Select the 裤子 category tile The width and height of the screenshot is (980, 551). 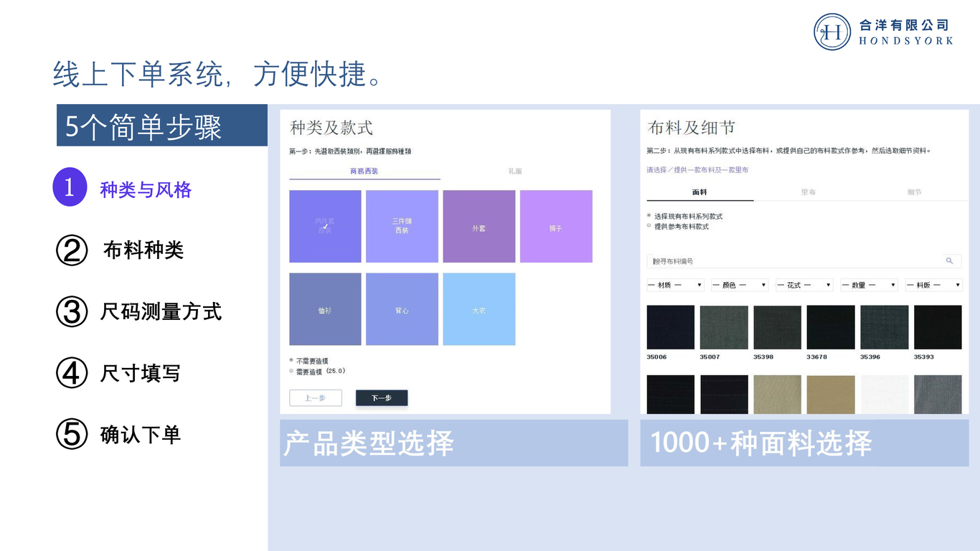[556, 226]
